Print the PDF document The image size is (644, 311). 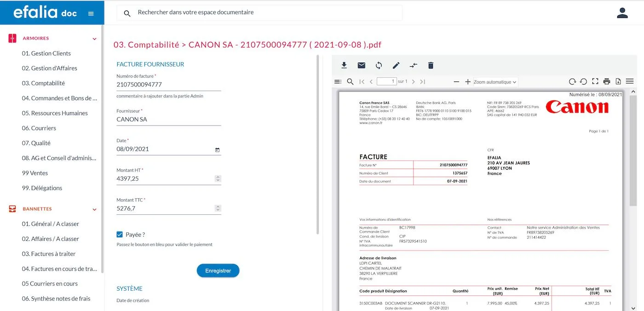pos(607,81)
